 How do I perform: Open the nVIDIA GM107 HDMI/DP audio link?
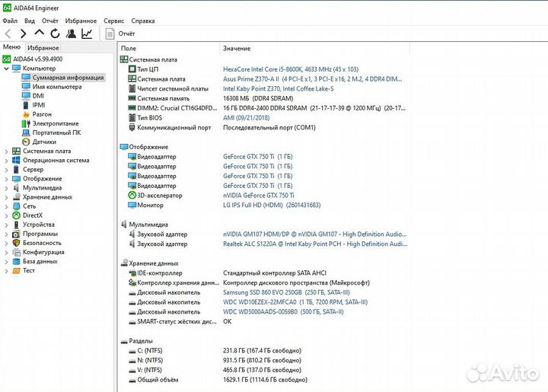click(315, 234)
